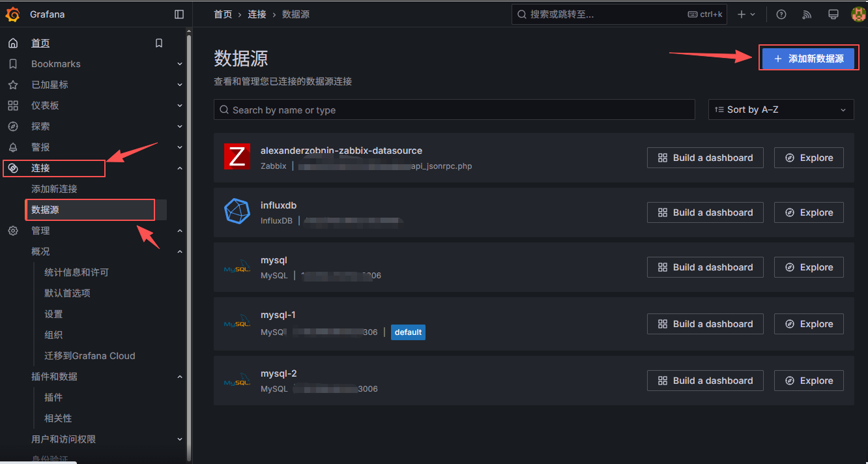This screenshot has height=464, width=868.
Task: Click 首页 in the breadcrumb trail
Action: pos(222,14)
